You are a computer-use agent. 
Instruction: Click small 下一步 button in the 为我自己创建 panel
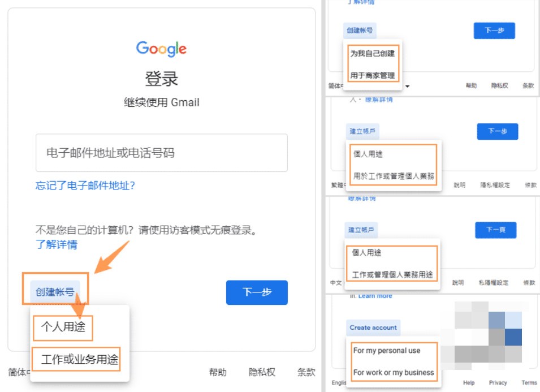(x=494, y=31)
